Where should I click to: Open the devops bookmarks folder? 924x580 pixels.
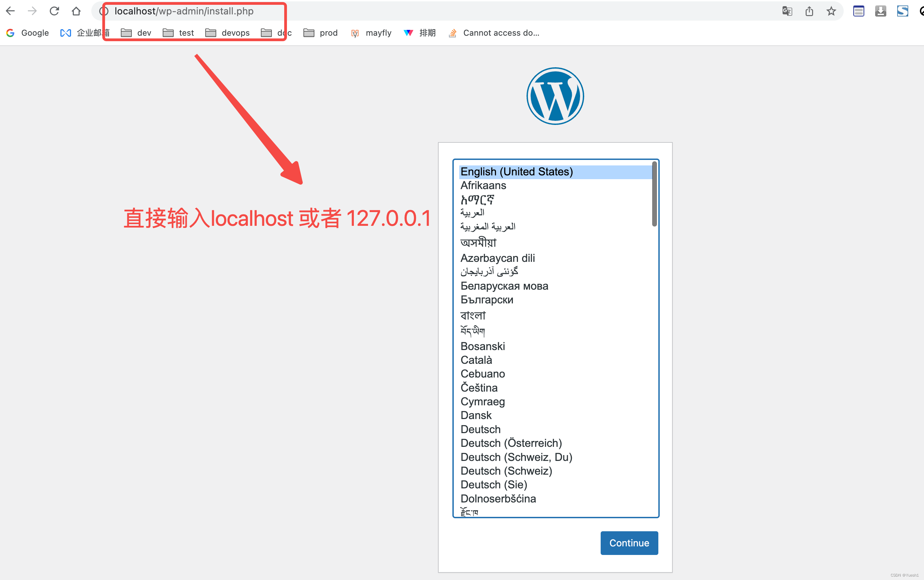[x=228, y=33]
